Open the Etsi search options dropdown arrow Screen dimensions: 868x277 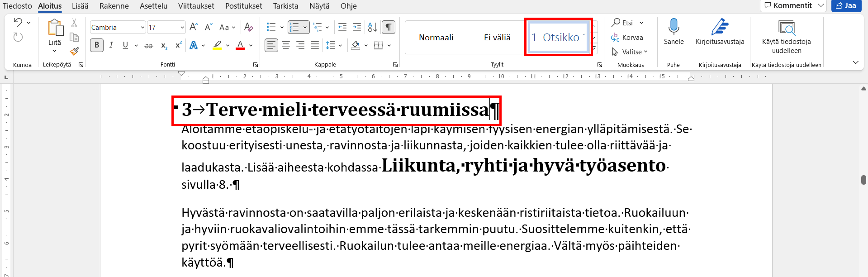click(641, 23)
